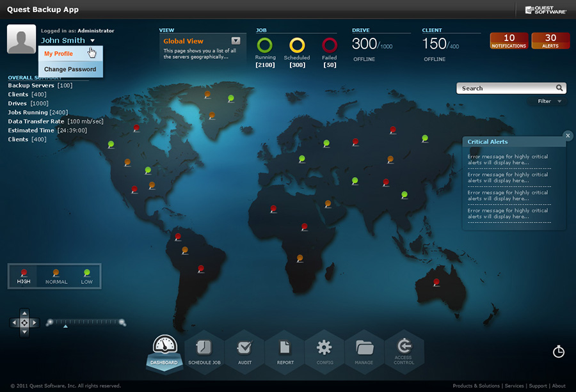Click Drives [1000] summary line
The width and height of the screenshot is (576, 392).
(28, 104)
